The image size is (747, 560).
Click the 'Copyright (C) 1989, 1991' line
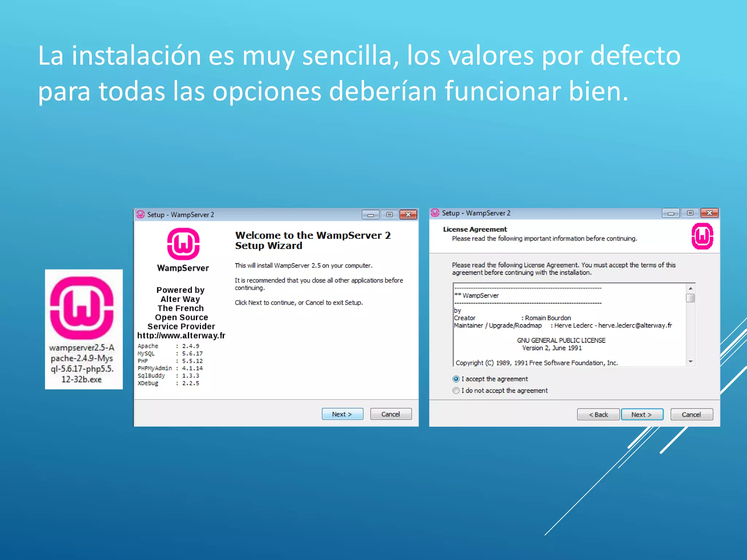(x=537, y=363)
